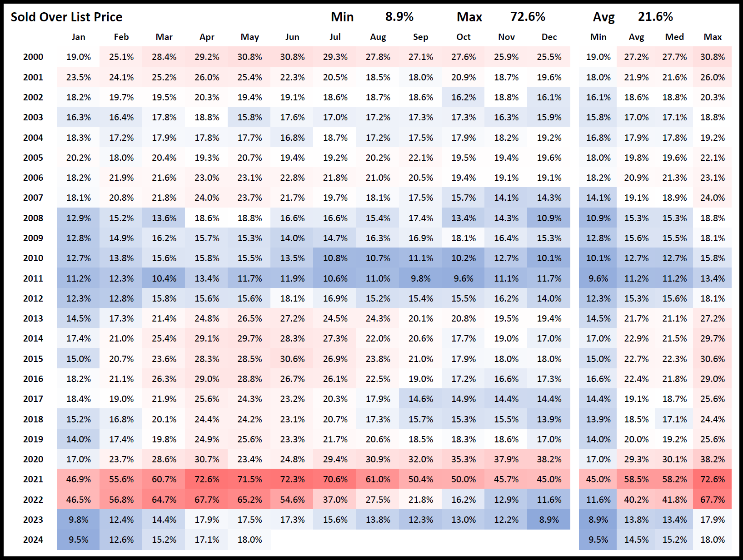Click the Max label in the top summary
This screenshot has height=560, width=743.
pyautogui.click(x=469, y=17)
